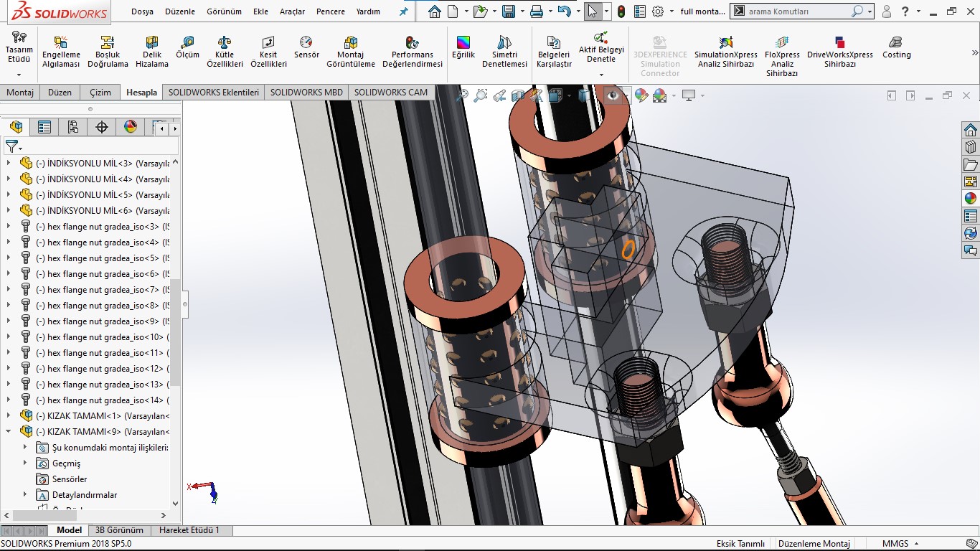Image resolution: width=980 pixels, height=551 pixels.
Task: Click the Rebuild traffic light icon
Action: (621, 11)
